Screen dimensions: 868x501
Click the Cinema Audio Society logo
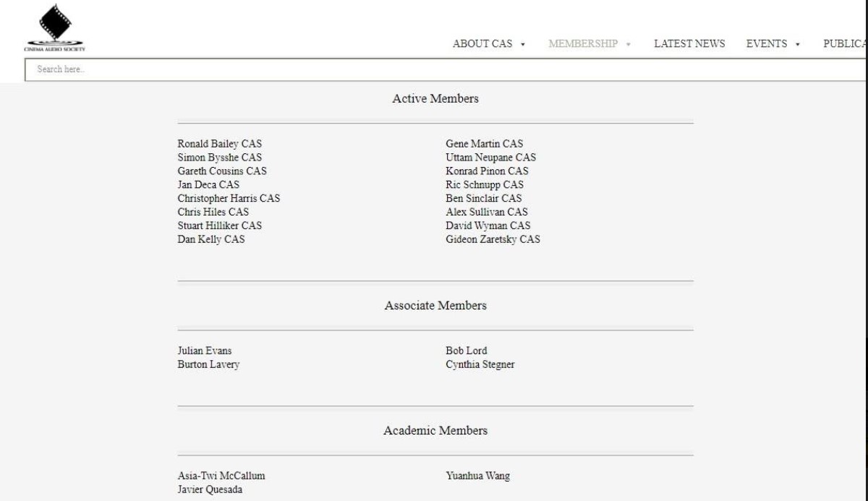click(54, 29)
